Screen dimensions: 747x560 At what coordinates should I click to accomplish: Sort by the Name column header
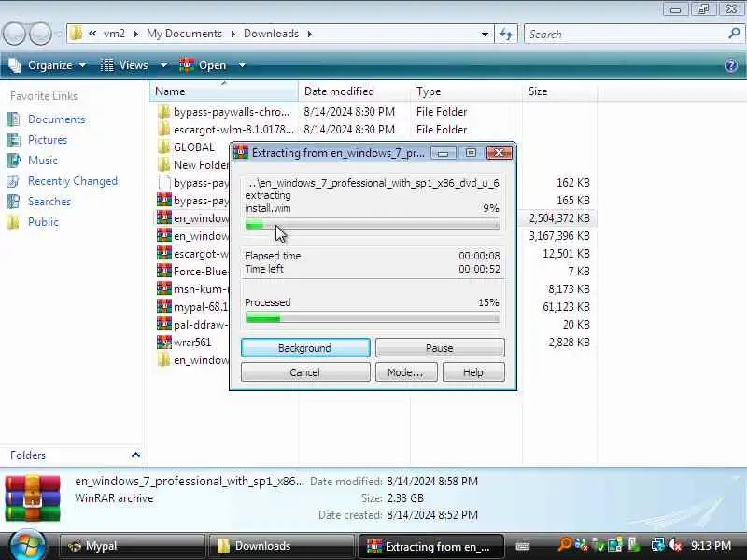tap(224, 91)
